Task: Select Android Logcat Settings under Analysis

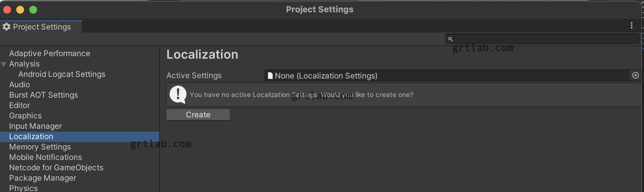Action: point(62,74)
